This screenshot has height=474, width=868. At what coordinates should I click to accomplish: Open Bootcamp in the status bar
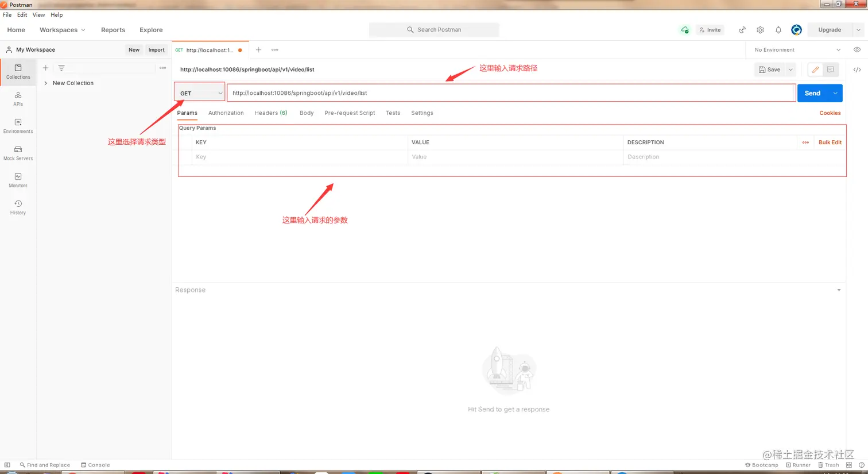pos(762,465)
